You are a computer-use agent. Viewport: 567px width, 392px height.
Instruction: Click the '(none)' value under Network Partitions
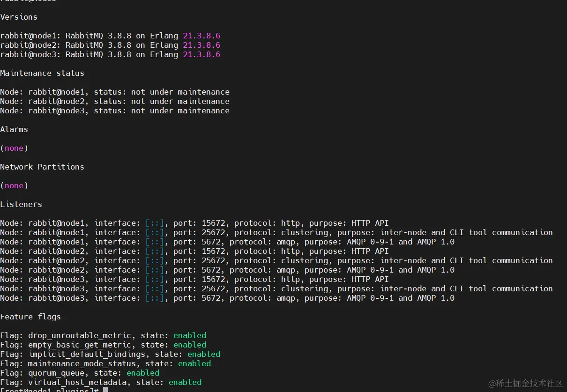(14, 185)
